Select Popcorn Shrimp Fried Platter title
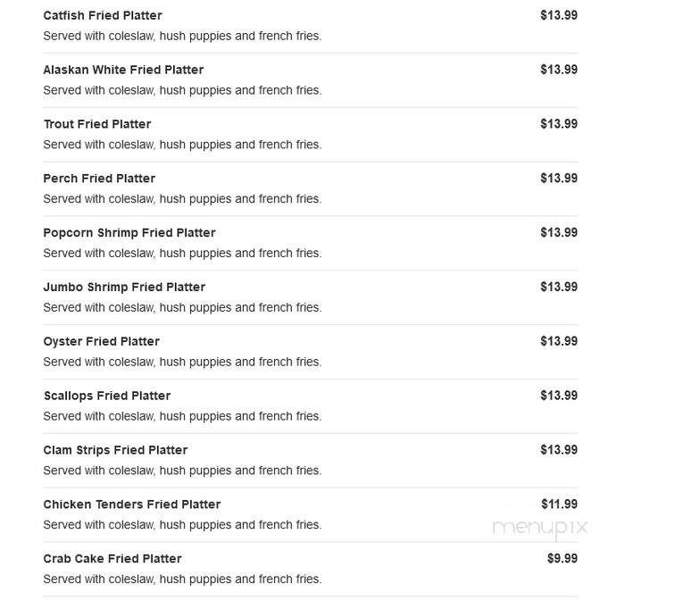Image resolution: width=700 pixels, height=601 pixels. (129, 233)
